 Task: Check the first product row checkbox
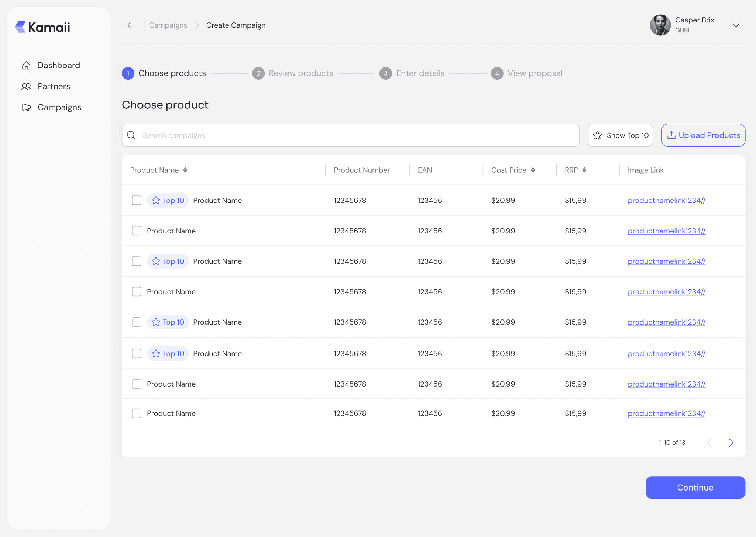point(137,200)
